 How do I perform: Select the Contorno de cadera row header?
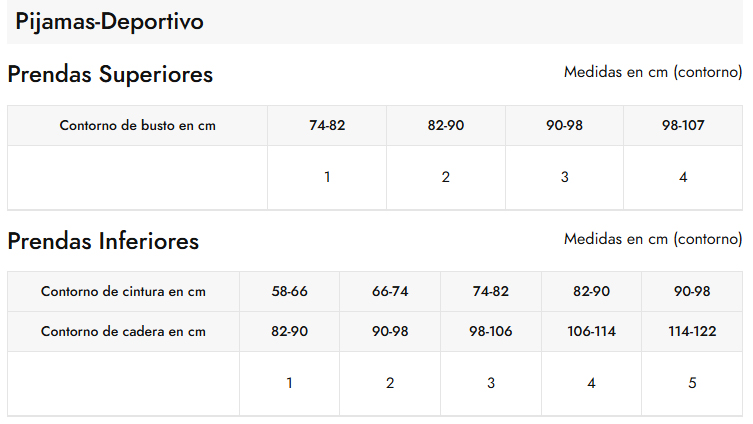pos(123,332)
